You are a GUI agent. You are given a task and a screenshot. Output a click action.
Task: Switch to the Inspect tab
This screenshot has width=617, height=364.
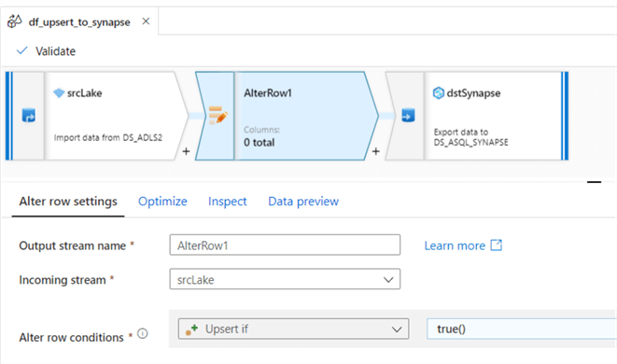(x=228, y=202)
